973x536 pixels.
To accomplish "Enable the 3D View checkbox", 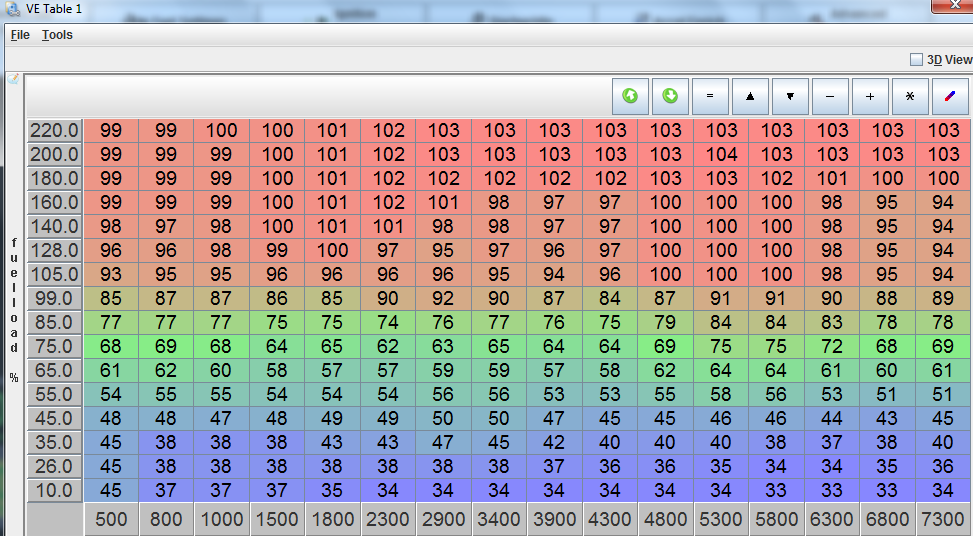I will pos(916,60).
